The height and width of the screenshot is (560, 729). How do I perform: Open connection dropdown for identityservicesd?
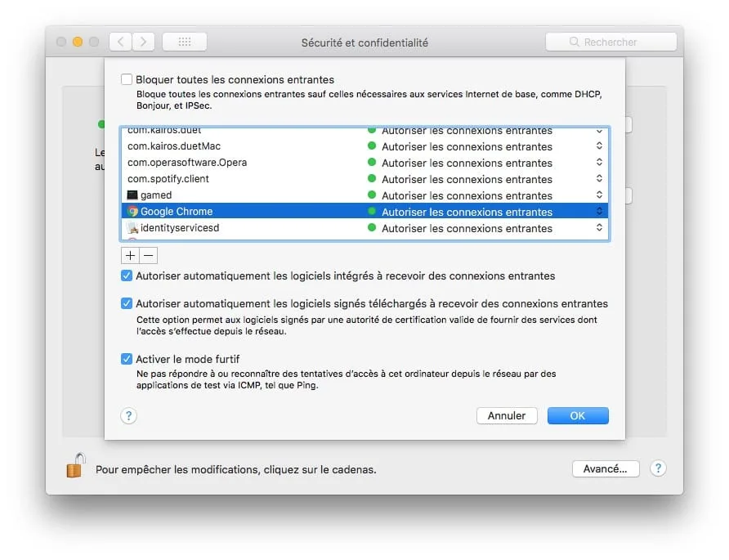pyautogui.click(x=599, y=227)
